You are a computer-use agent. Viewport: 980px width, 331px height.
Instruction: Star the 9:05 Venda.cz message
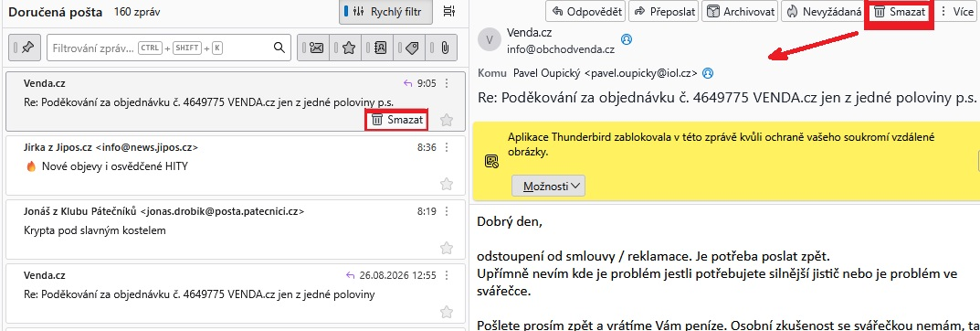447,120
